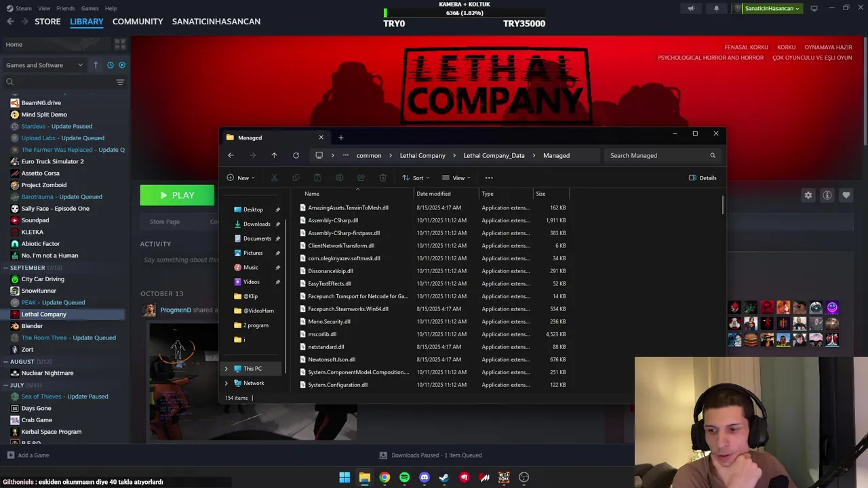The height and width of the screenshot is (488, 868).
Task: Refresh the Managed folder view
Action: (296, 155)
